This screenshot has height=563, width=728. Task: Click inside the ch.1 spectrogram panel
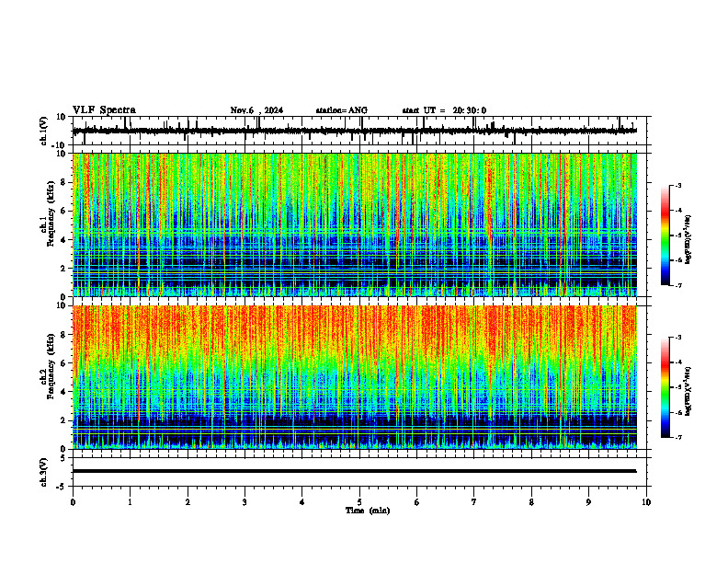pyautogui.click(x=355, y=224)
